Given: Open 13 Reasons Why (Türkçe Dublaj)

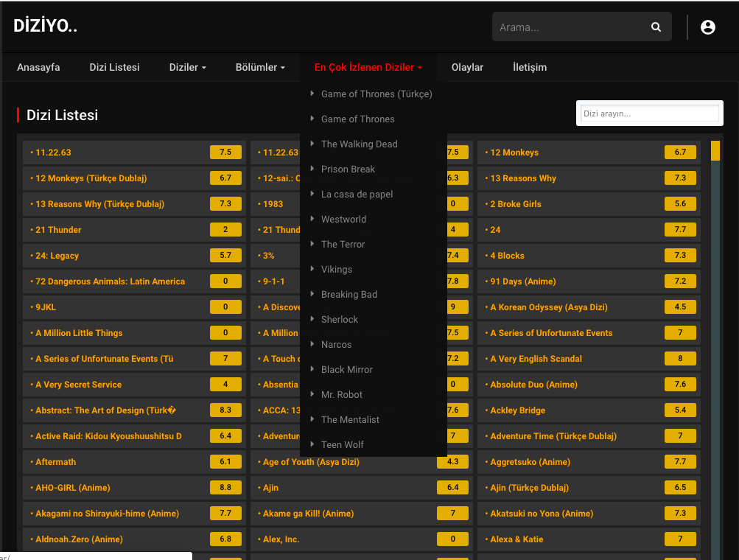Looking at the screenshot, I should tap(100, 203).
